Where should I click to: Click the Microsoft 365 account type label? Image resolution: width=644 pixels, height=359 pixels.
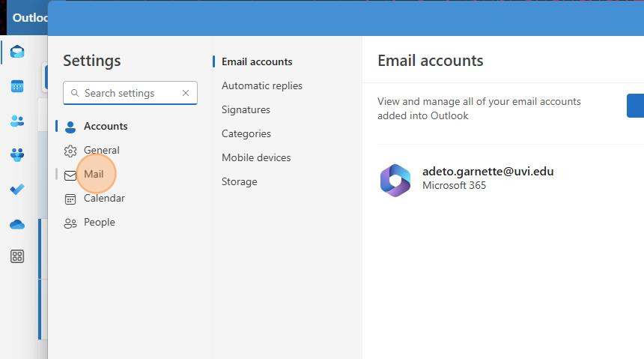click(455, 185)
